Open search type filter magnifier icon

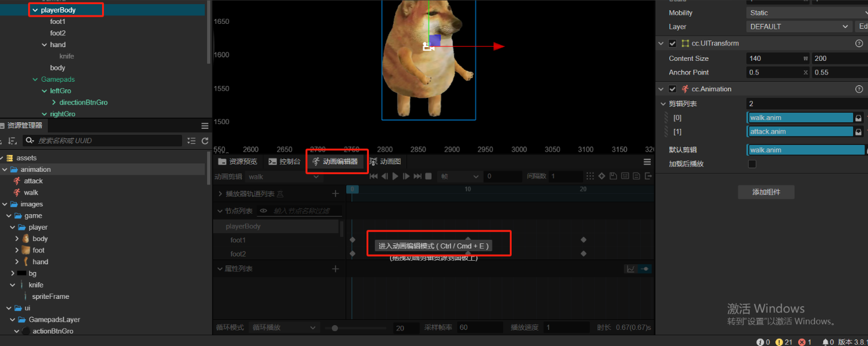29,141
